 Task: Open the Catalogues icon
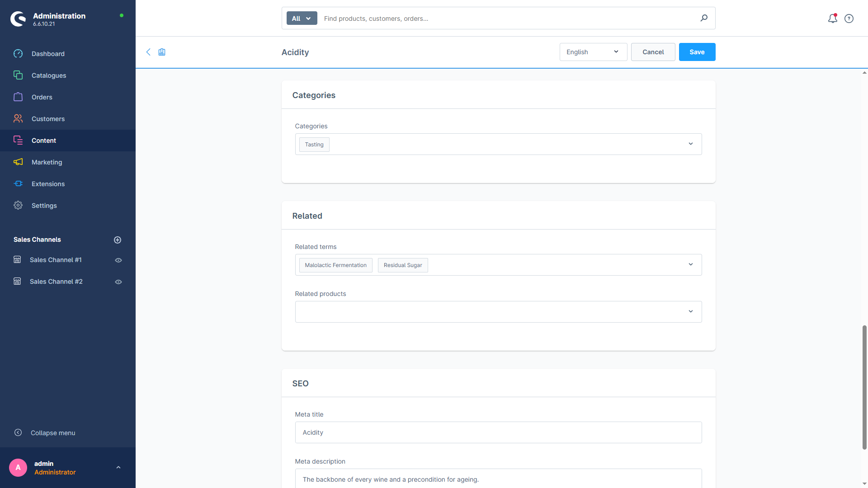[x=18, y=75]
